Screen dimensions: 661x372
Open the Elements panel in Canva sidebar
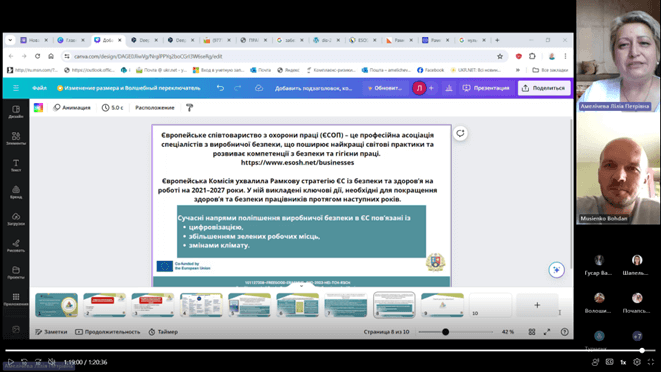click(x=16, y=138)
